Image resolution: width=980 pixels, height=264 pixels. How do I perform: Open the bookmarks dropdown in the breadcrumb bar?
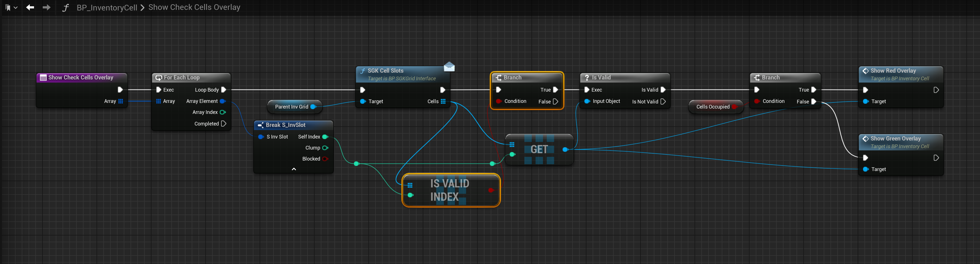(11, 7)
